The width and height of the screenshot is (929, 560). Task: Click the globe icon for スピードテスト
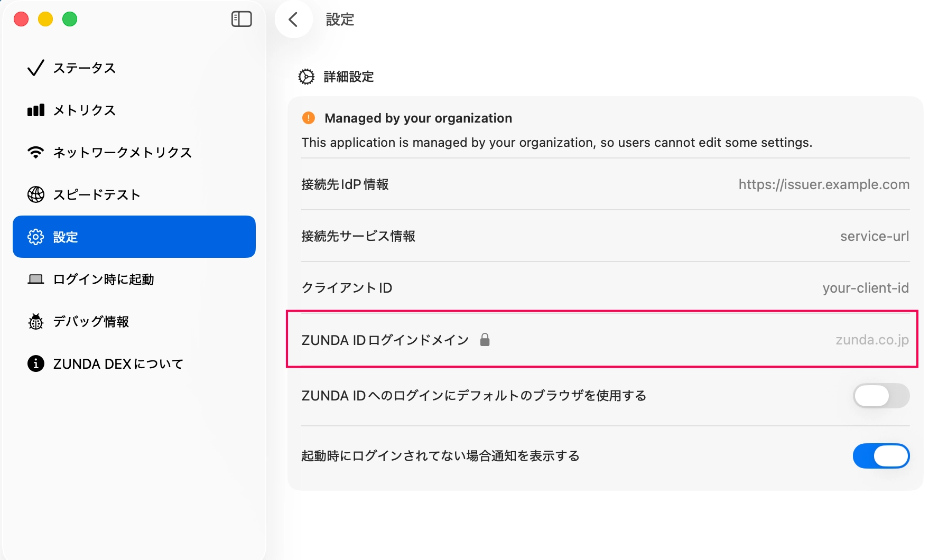35,195
